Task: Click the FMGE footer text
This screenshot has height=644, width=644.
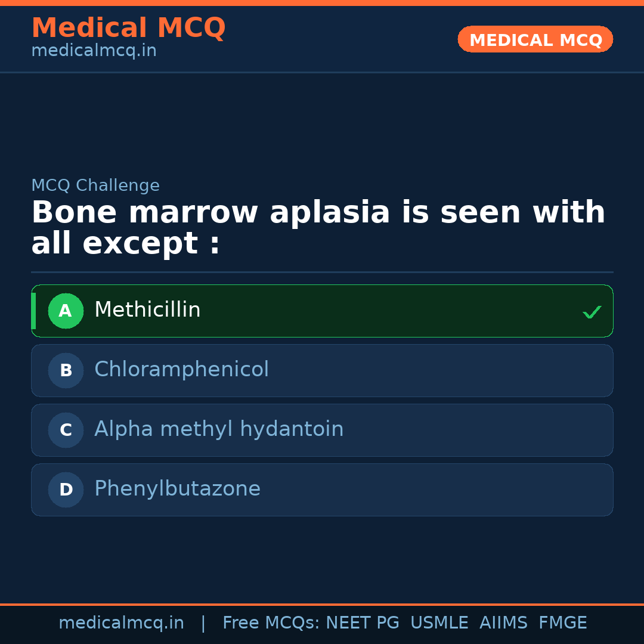Action: click(x=562, y=623)
